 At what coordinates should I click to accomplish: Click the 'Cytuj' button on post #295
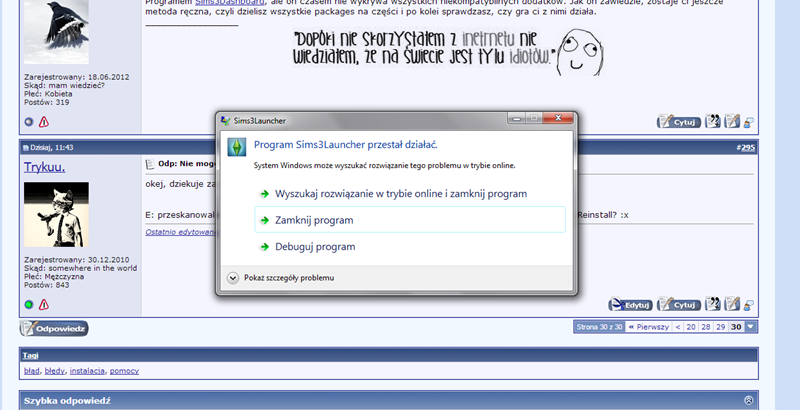[679, 305]
